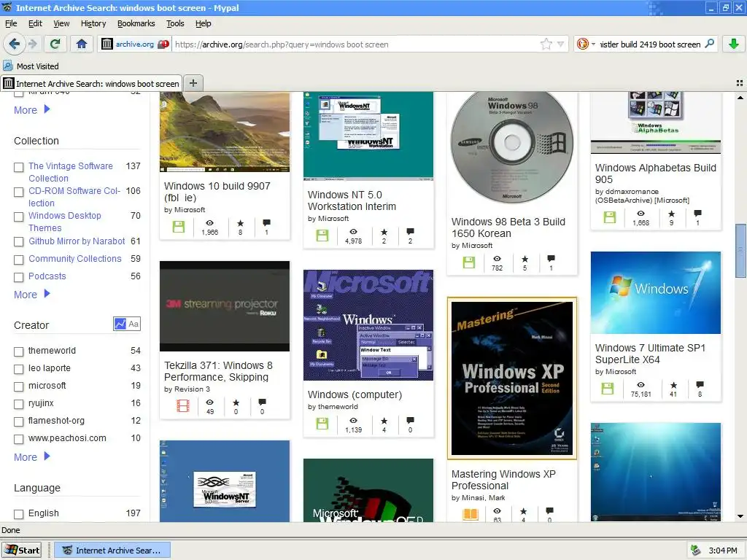Run search with the magnifier icon
747x560 pixels.
tap(709, 44)
